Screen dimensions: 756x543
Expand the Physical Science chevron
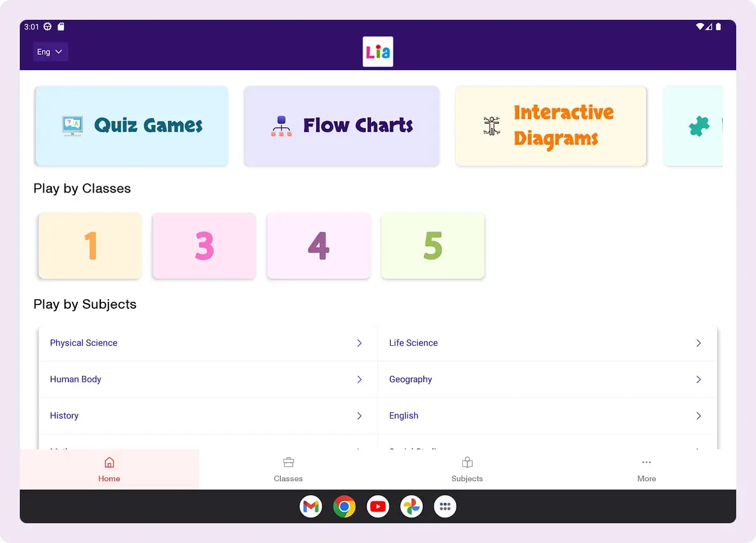click(x=359, y=343)
